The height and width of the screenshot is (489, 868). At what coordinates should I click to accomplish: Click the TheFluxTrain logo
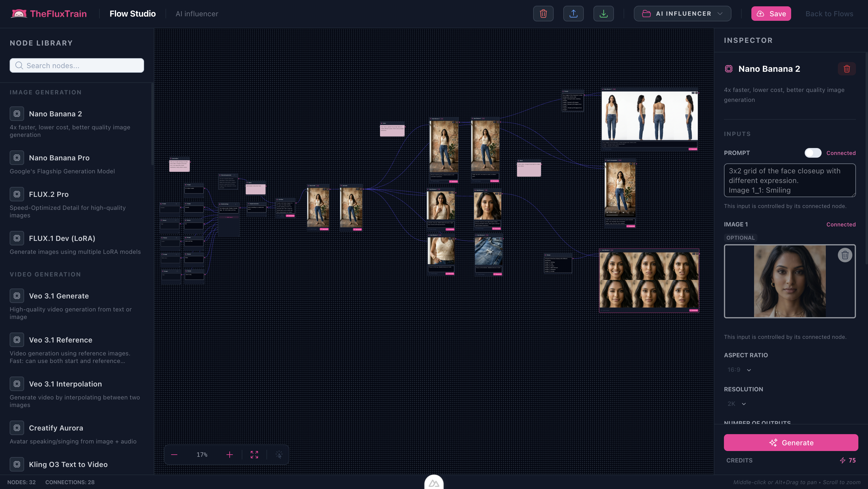coord(49,14)
